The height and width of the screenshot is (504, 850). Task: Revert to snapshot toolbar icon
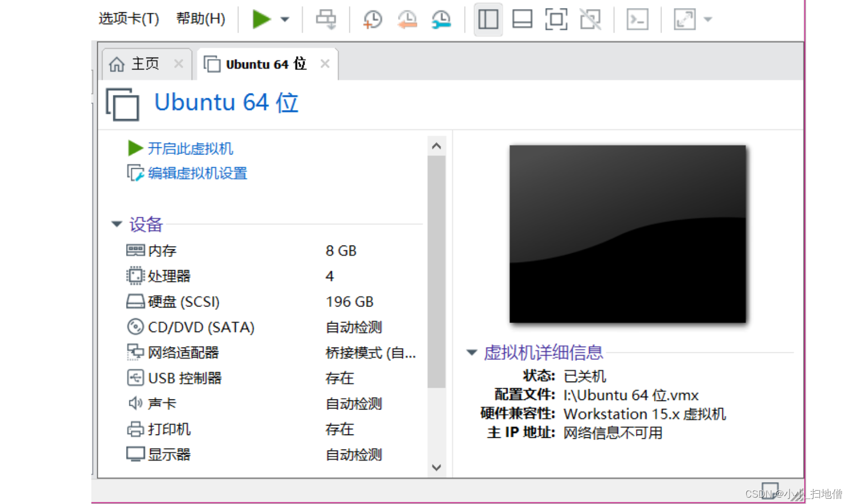pos(407,19)
